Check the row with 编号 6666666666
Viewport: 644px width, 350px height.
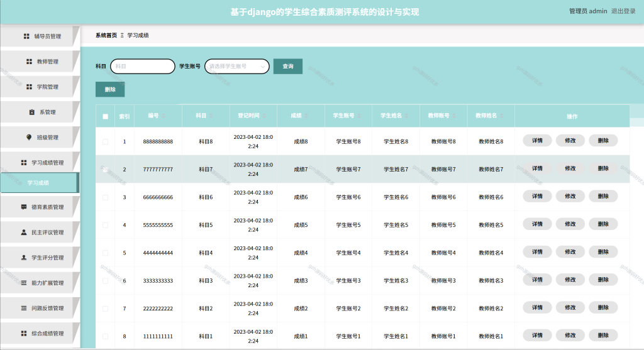(x=106, y=197)
